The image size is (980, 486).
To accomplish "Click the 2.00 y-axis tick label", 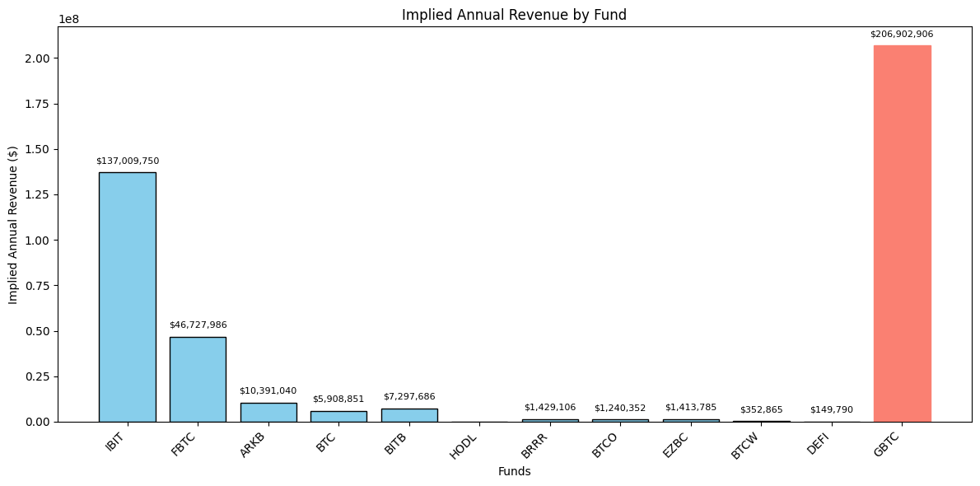I will pyautogui.click(x=39, y=58).
